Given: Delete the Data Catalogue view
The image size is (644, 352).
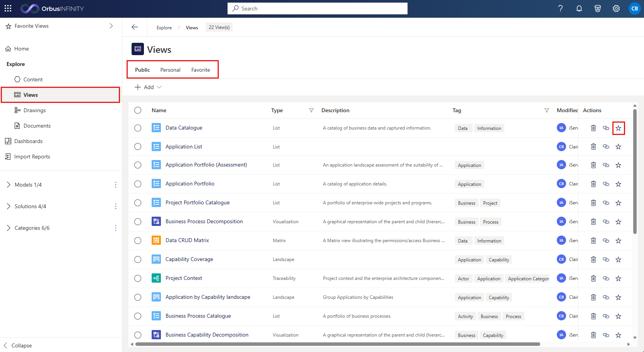Looking at the screenshot, I should tap(593, 128).
